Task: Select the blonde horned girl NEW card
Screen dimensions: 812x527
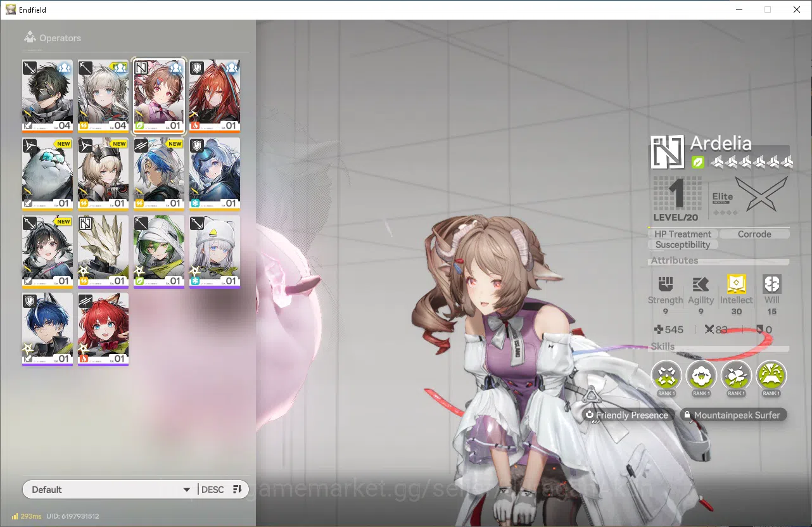Action: click(103, 174)
